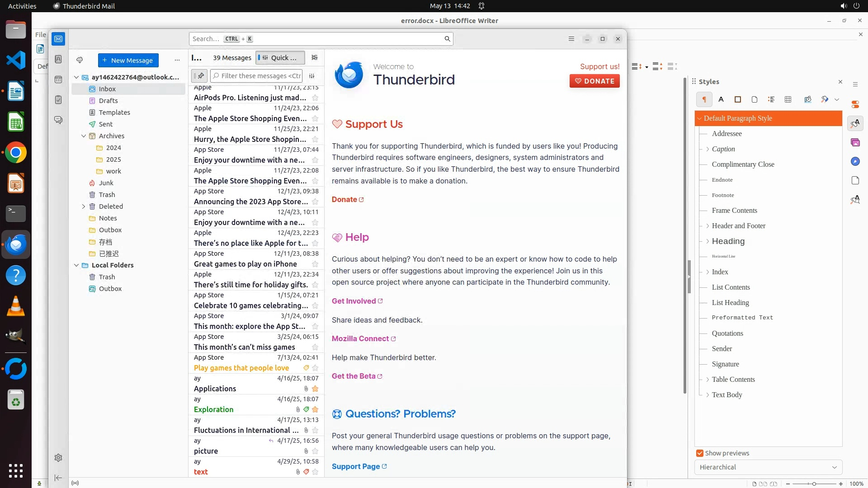Open the File menu in Writer
Image resolution: width=868 pixels, height=488 pixels.
point(41,34)
